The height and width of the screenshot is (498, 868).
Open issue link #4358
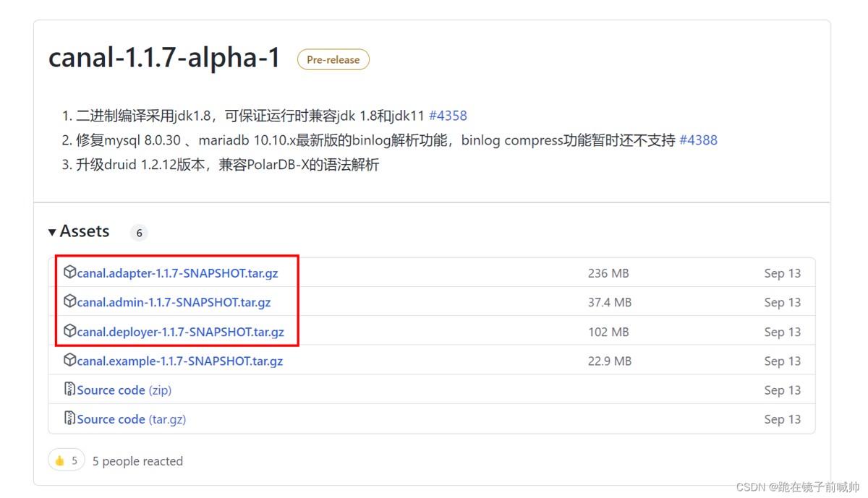click(x=448, y=116)
